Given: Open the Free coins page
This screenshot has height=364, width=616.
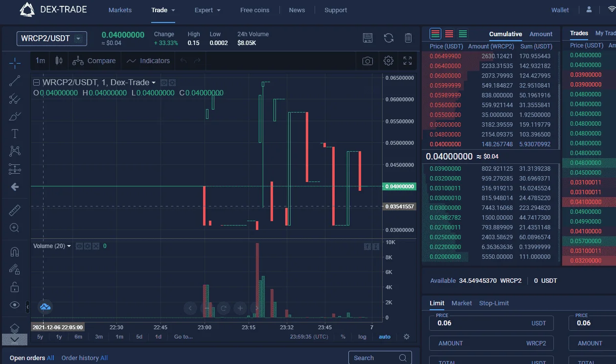Looking at the screenshot, I should tap(255, 10).
